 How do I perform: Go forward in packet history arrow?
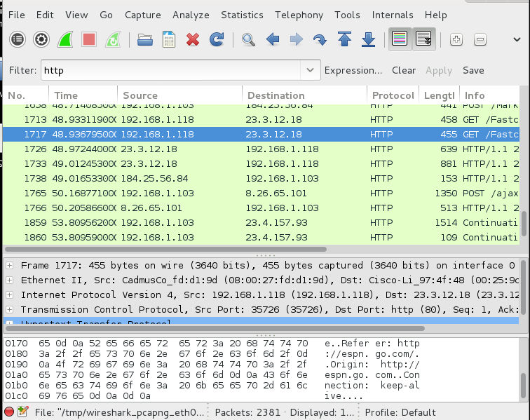tap(297, 39)
